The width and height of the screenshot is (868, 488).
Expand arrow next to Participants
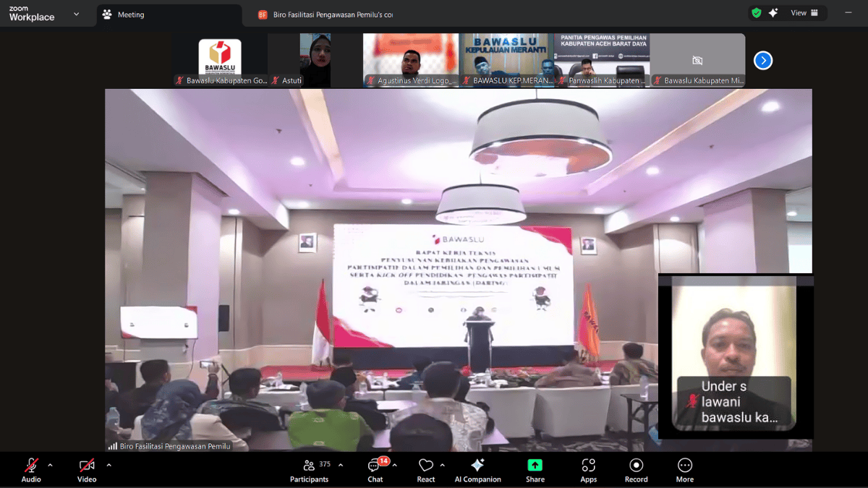[341, 465]
